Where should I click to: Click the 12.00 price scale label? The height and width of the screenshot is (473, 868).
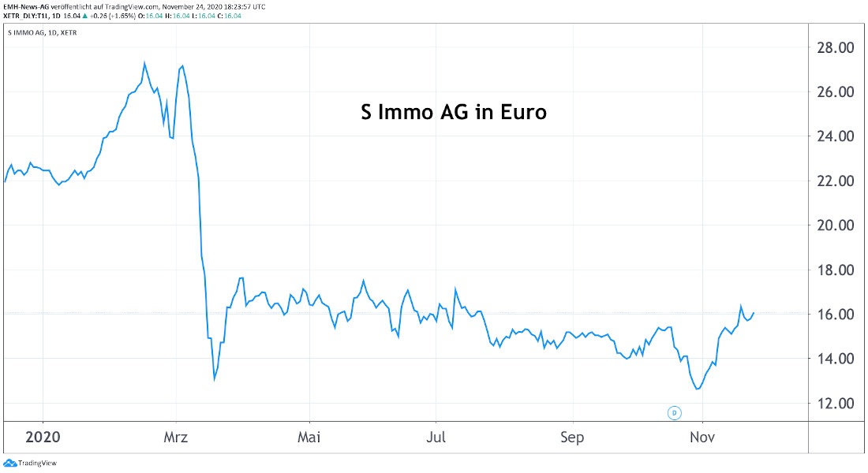click(836, 403)
